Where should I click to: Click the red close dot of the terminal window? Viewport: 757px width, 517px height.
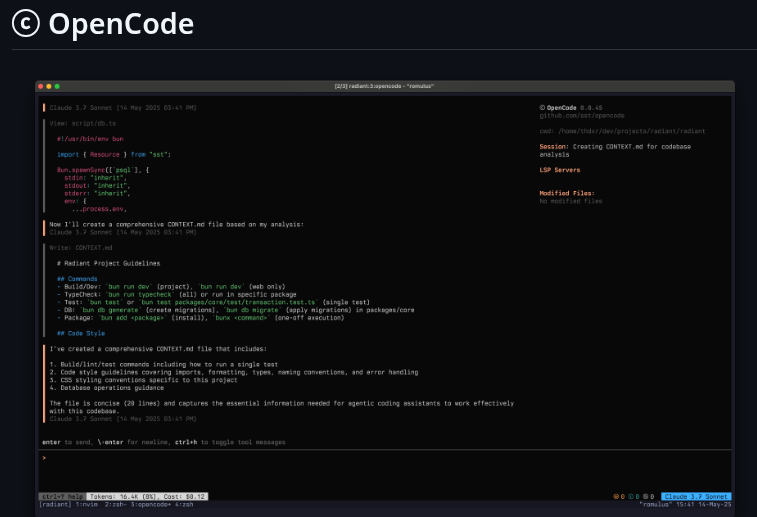[41, 86]
